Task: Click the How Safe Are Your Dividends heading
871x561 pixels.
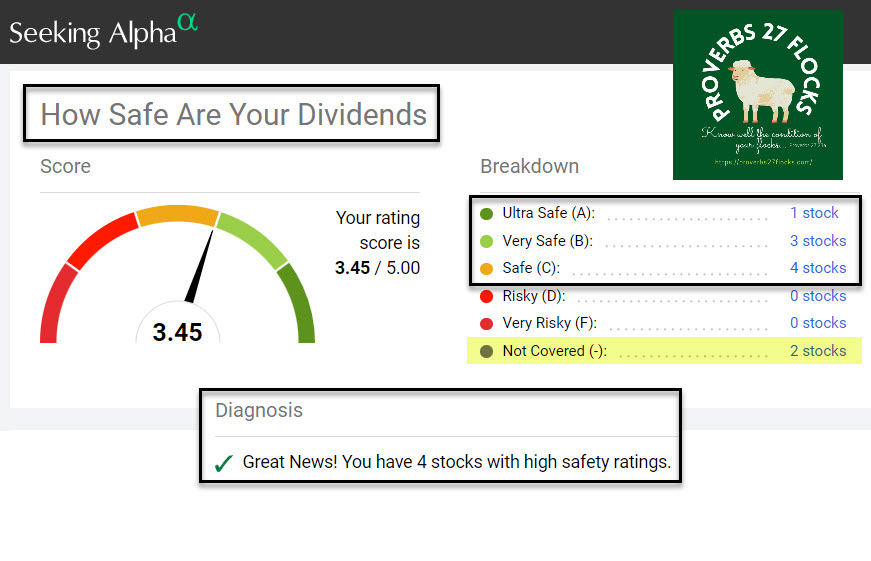Action: [x=233, y=115]
